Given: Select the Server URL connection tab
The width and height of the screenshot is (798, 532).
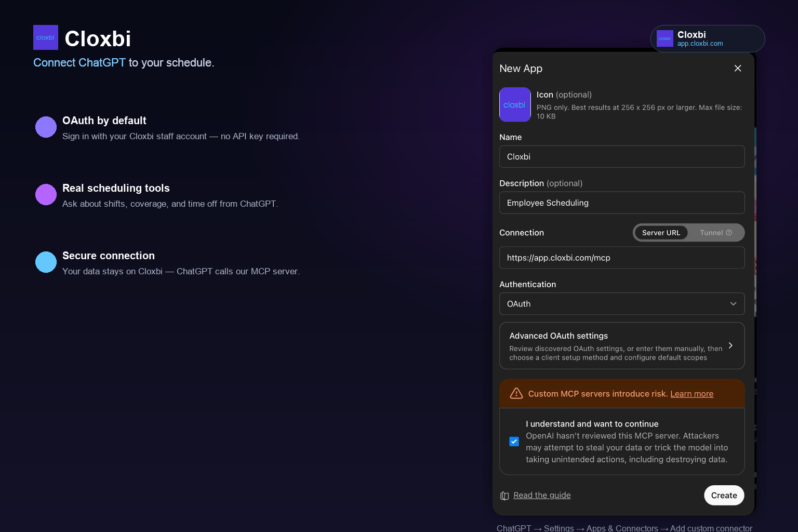Looking at the screenshot, I should click(661, 233).
